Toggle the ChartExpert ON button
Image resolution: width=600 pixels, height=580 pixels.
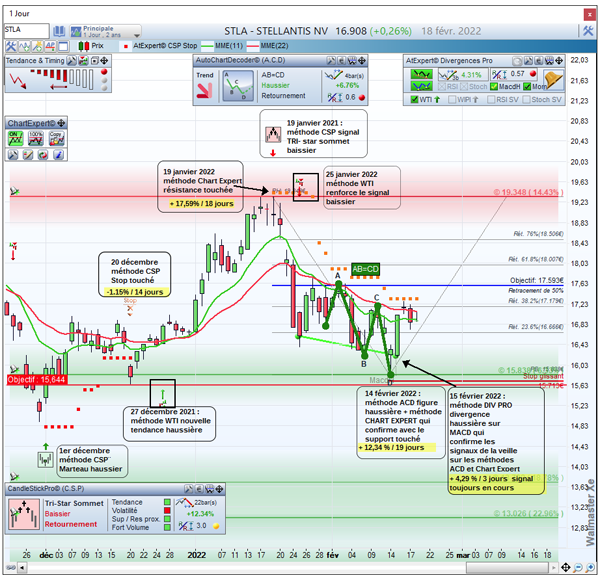pyautogui.click(x=15, y=138)
